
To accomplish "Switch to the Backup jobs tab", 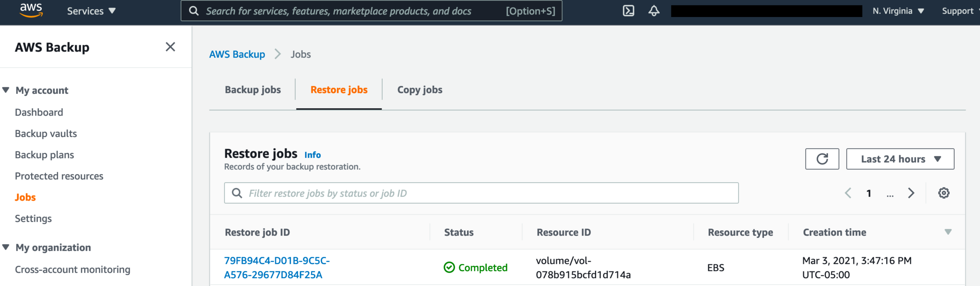I will point(253,90).
